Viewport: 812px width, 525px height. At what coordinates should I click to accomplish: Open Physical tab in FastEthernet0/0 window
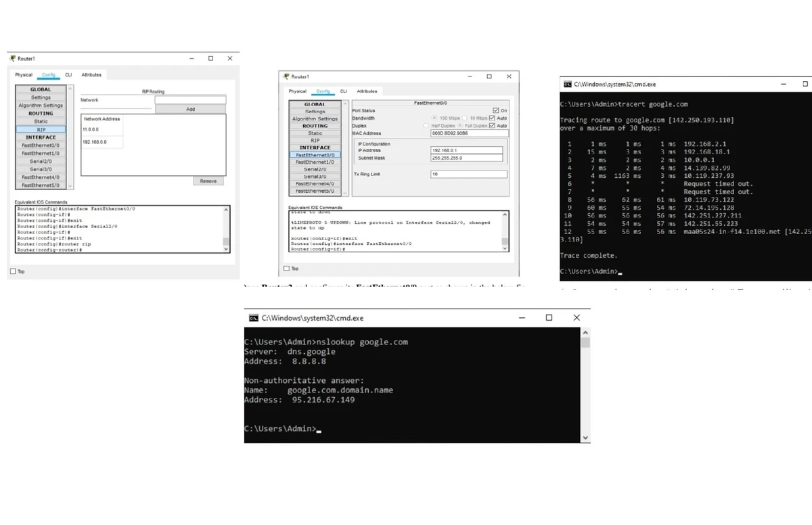(297, 91)
